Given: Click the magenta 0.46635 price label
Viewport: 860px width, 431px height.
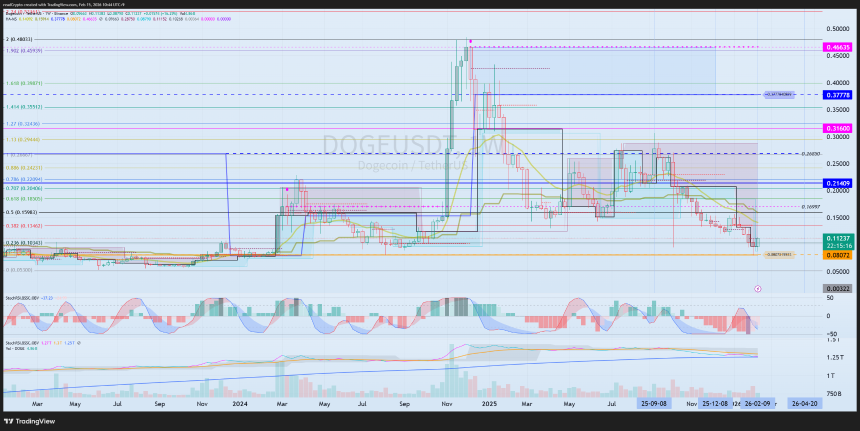Looking at the screenshot, I should coord(839,48).
